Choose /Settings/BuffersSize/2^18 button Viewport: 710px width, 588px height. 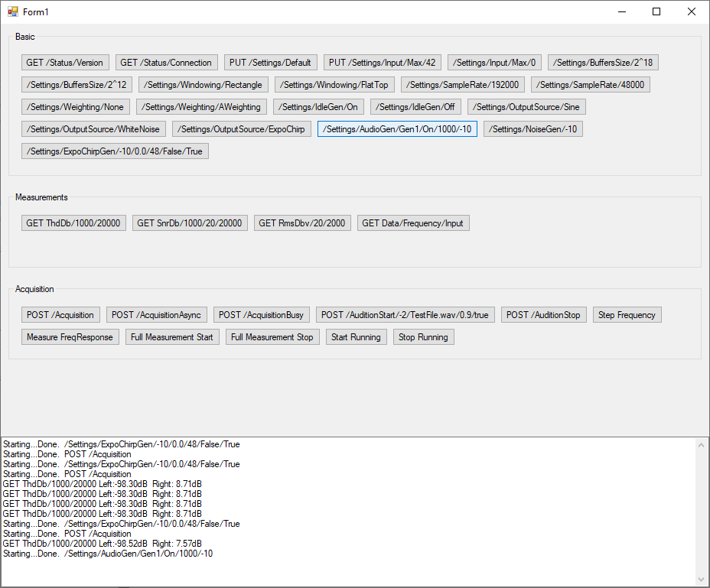pos(603,63)
